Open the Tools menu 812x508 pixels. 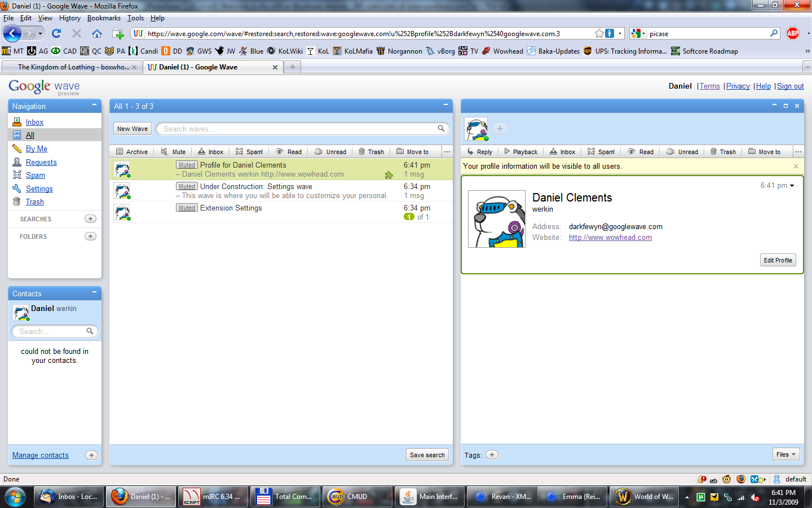pos(135,18)
